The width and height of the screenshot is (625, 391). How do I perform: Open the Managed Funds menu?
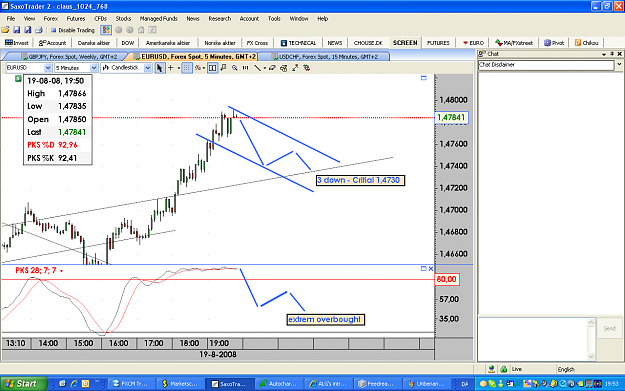pos(158,19)
